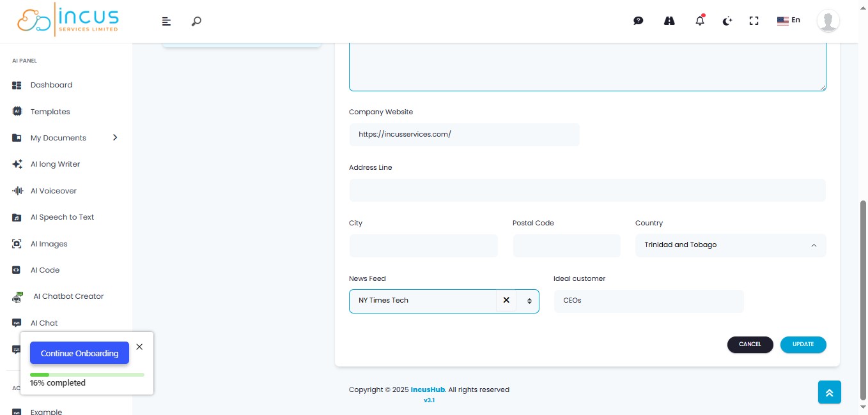Enable dark mode with the moon icon
This screenshot has width=868, height=415.
(727, 20)
